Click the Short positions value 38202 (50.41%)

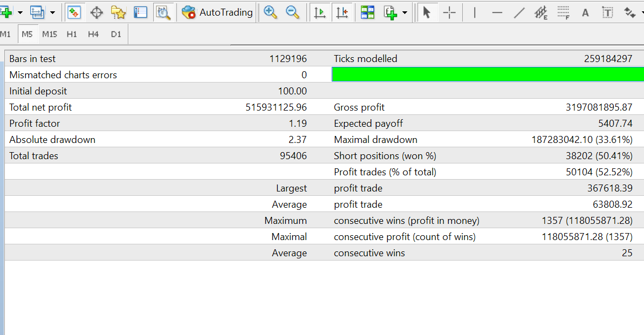pos(599,156)
